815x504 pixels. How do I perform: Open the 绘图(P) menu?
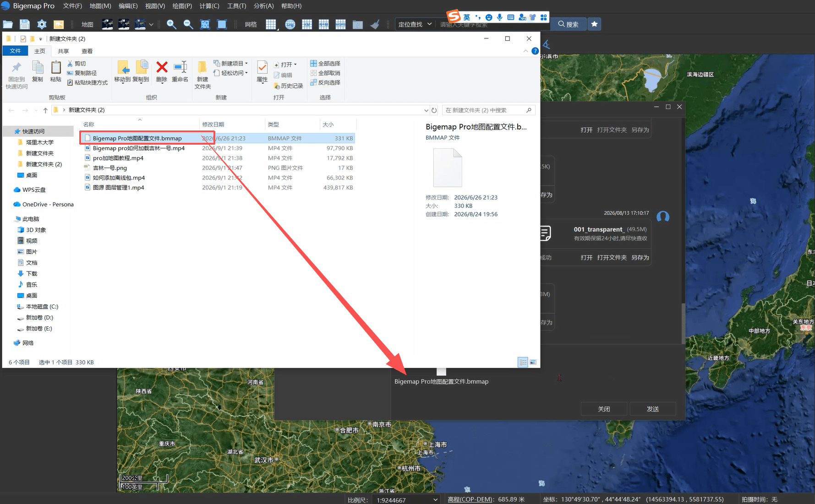[182, 6]
